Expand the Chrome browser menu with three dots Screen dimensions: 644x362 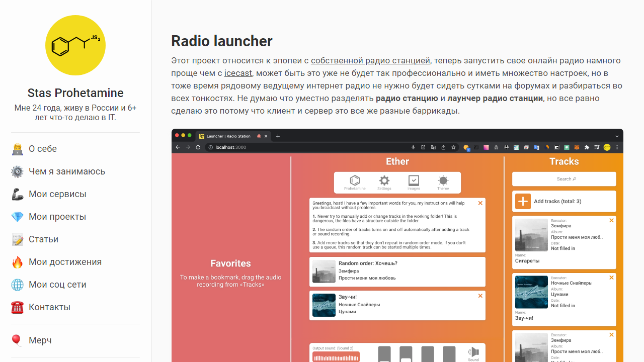click(x=617, y=147)
